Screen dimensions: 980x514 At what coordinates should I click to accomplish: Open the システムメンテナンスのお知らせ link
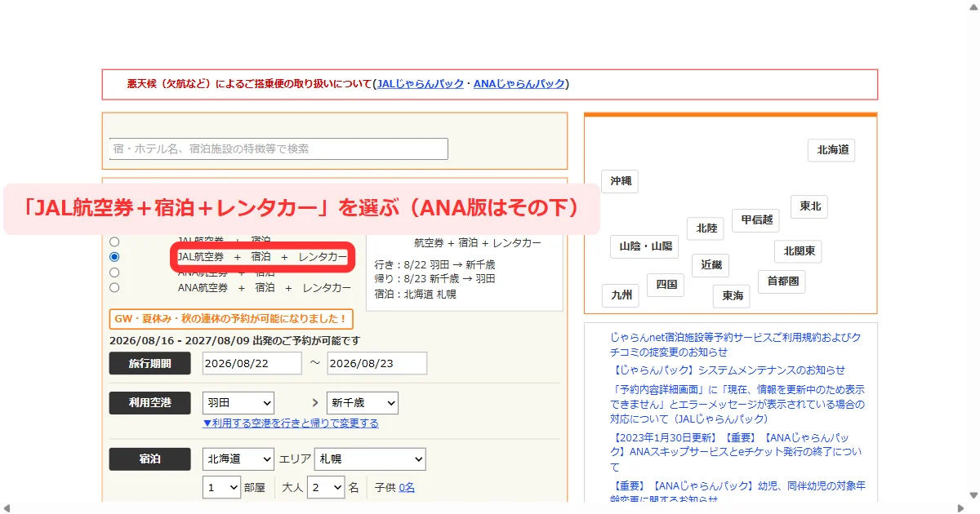(728, 370)
